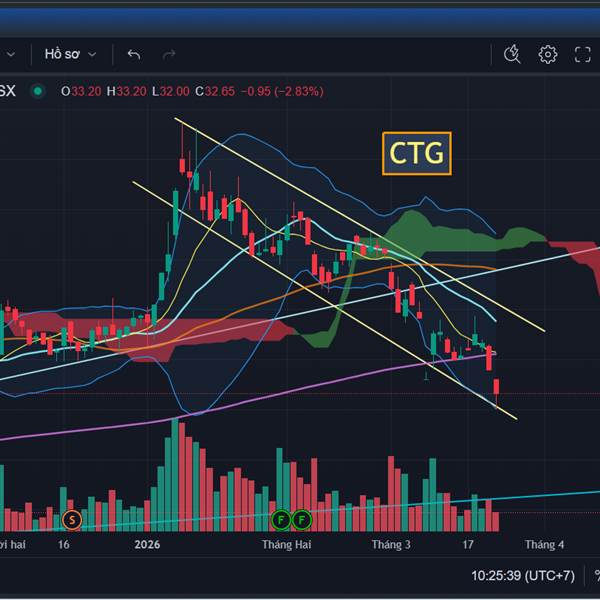Click the change value −0.95 (−2.83%)
This screenshot has height=600, width=600.
coord(282,91)
